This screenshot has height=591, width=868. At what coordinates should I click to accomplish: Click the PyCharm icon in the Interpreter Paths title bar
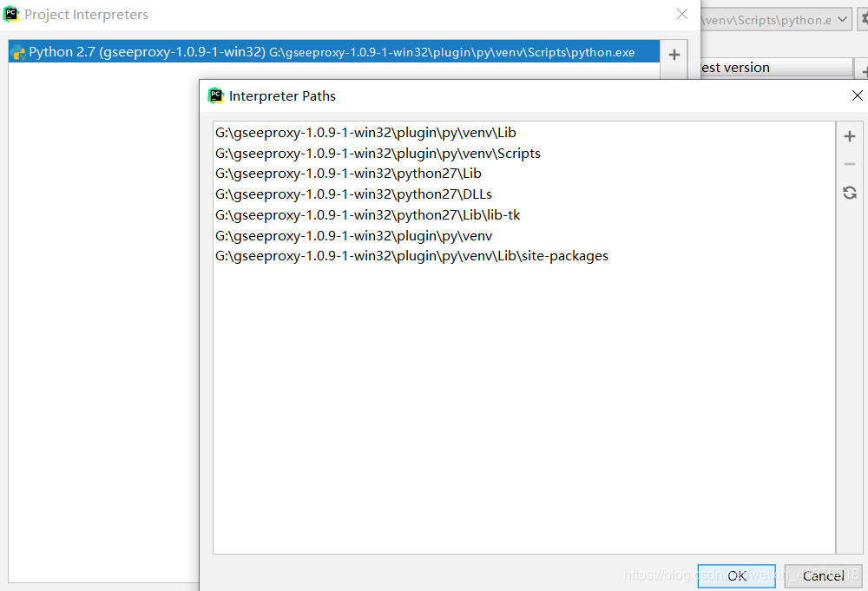[x=215, y=95]
